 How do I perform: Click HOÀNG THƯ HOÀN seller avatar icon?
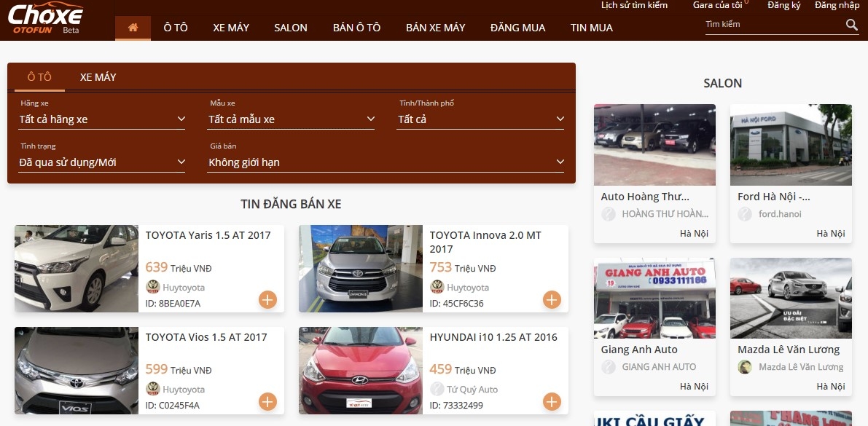click(x=609, y=214)
